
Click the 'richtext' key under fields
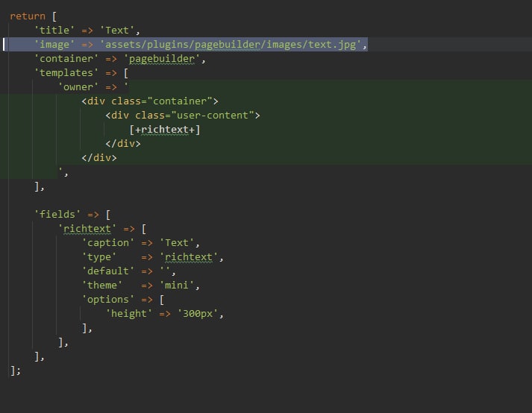87,229
